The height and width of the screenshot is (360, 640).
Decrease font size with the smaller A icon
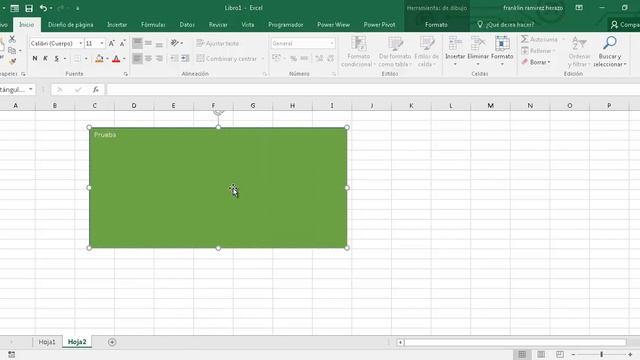pos(122,43)
